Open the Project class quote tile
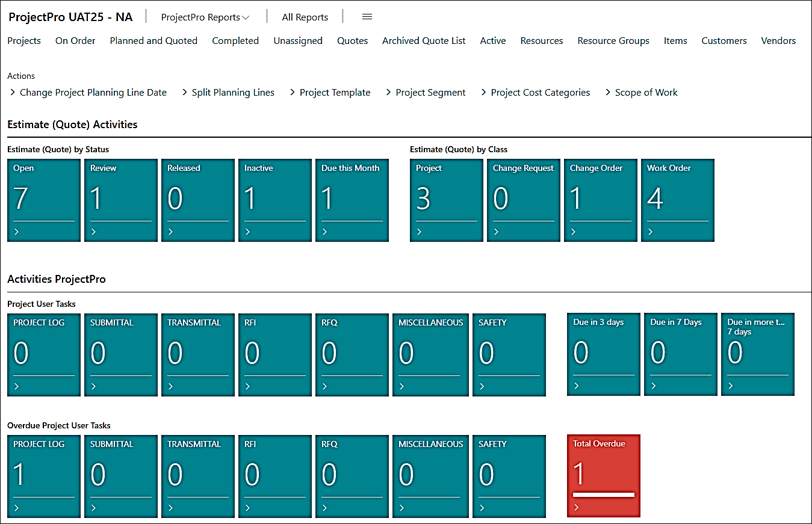This screenshot has width=812, height=524. [447, 200]
